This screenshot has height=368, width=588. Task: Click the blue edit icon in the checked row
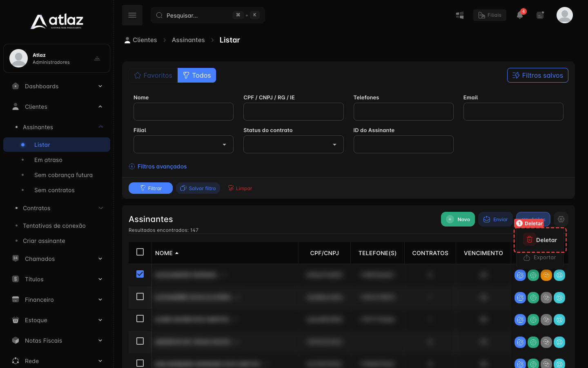point(520,275)
